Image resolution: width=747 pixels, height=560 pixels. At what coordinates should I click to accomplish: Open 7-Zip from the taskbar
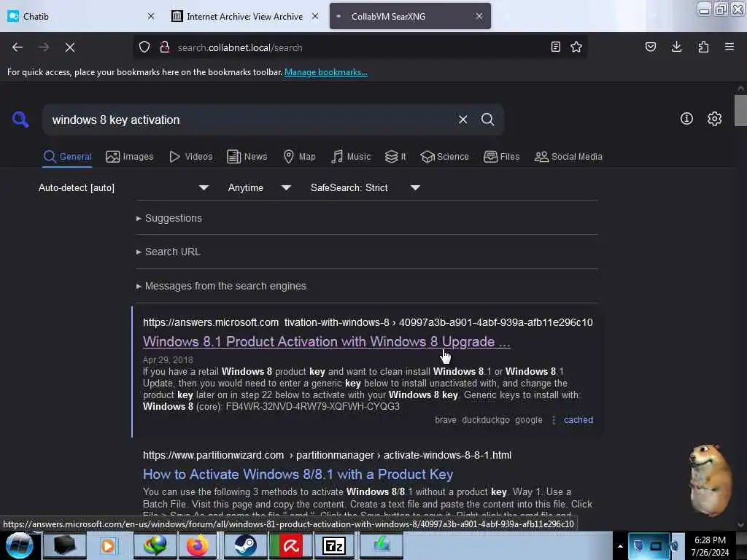333,545
